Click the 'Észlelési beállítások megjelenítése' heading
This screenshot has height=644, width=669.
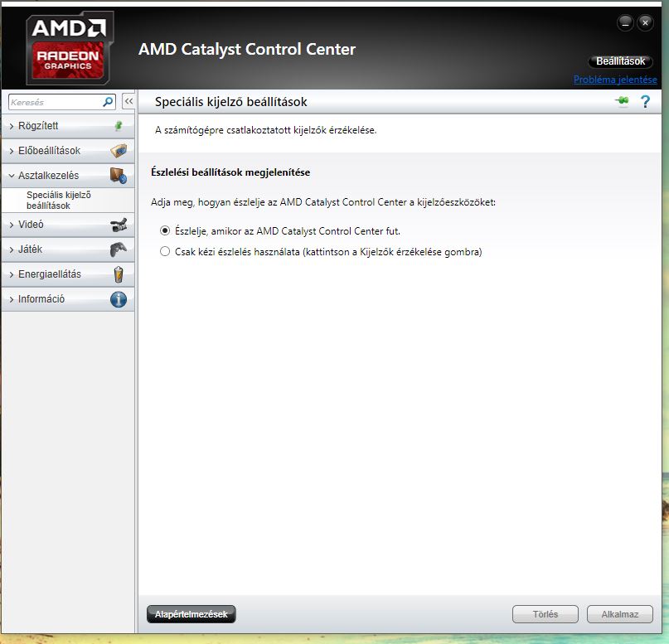coord(230,172)
